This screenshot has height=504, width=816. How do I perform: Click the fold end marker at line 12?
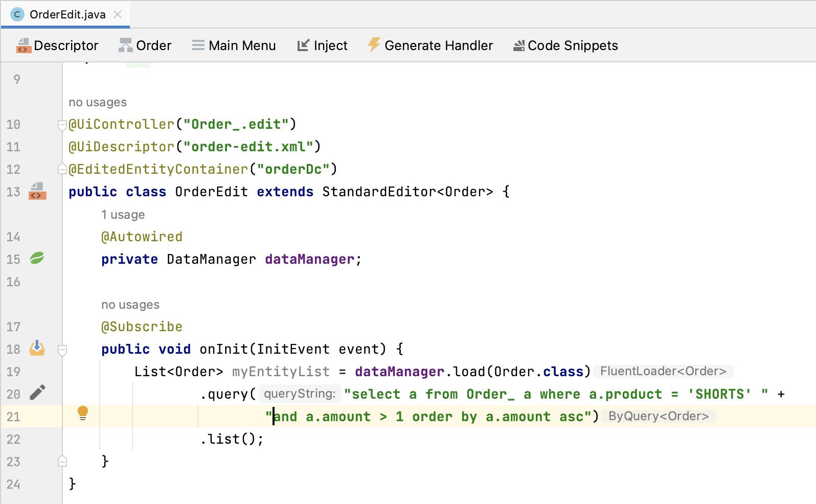click(x=62, y=169)
